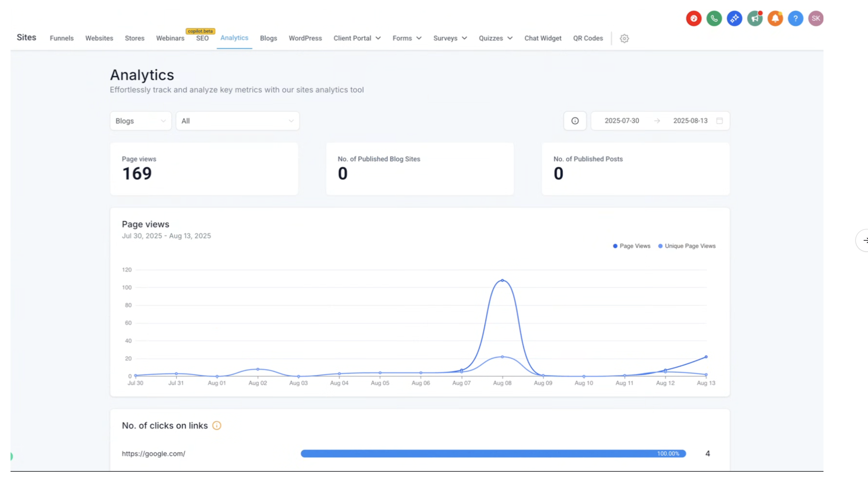
Task: Open the Blogs type dropdown
Action: 141,121
